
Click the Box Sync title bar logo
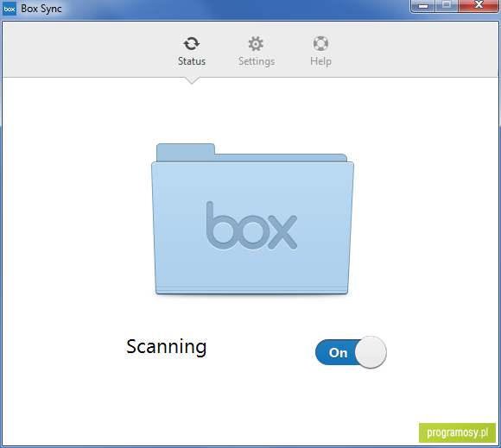coord(10,9)
